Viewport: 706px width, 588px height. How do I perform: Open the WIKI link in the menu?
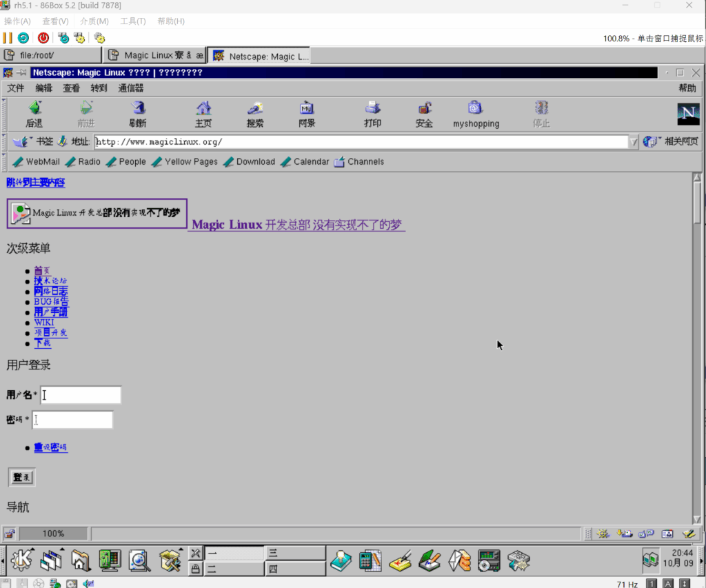pos(44,323)
